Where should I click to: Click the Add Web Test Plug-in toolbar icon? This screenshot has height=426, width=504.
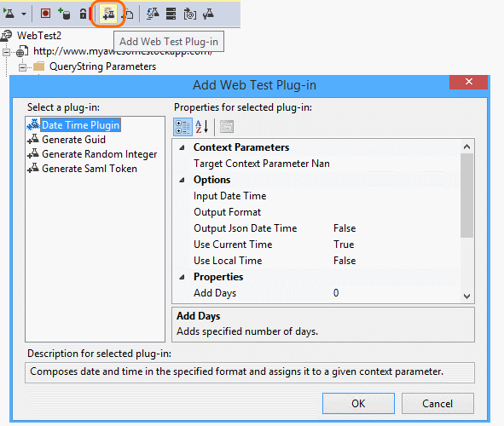(x=108, y=14)
